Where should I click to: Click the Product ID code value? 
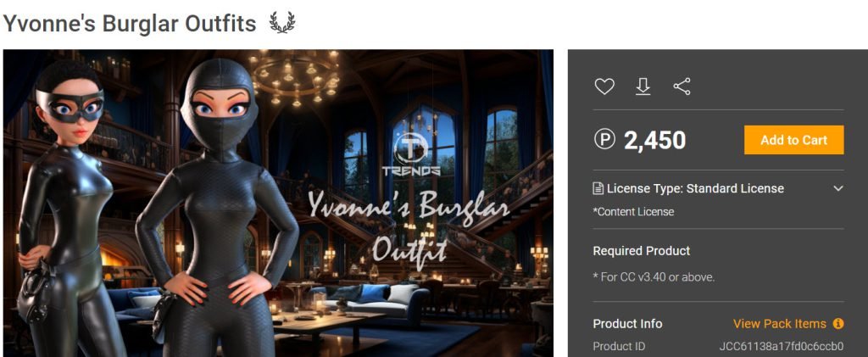[781, 347]
